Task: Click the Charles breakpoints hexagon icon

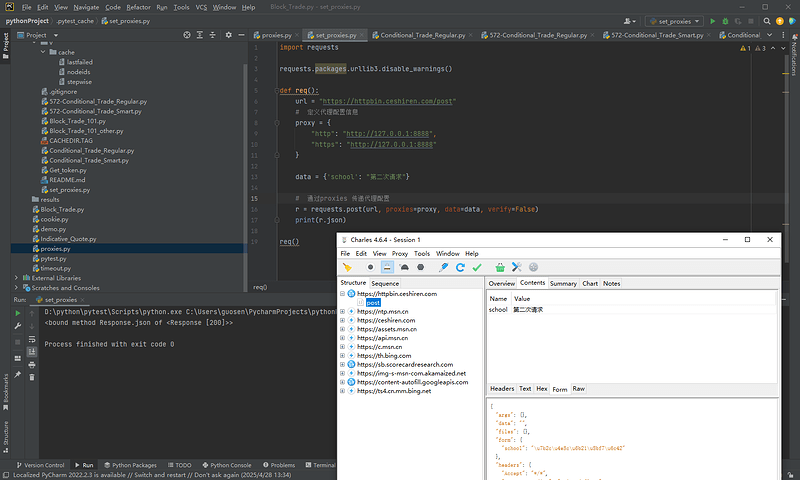Action: [421, 267]
